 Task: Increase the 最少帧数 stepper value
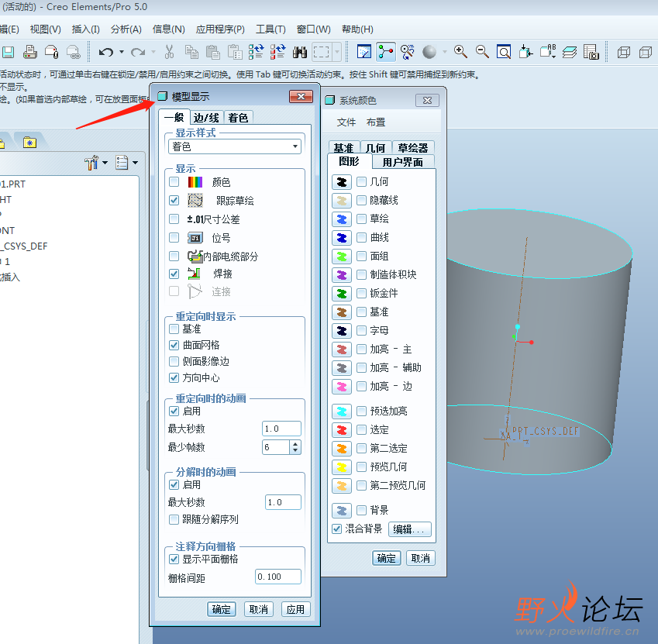295,444
